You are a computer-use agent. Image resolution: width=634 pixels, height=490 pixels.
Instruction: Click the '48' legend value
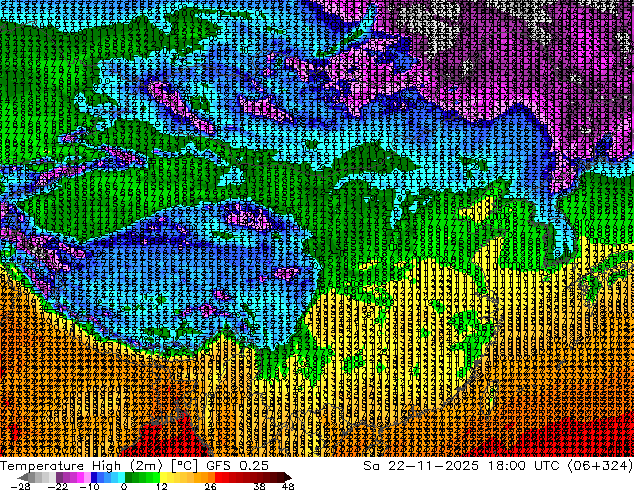(x=288, y=486)
